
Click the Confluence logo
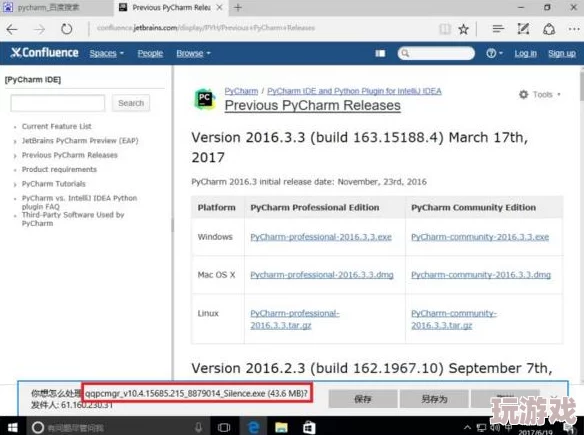[45, 53]
